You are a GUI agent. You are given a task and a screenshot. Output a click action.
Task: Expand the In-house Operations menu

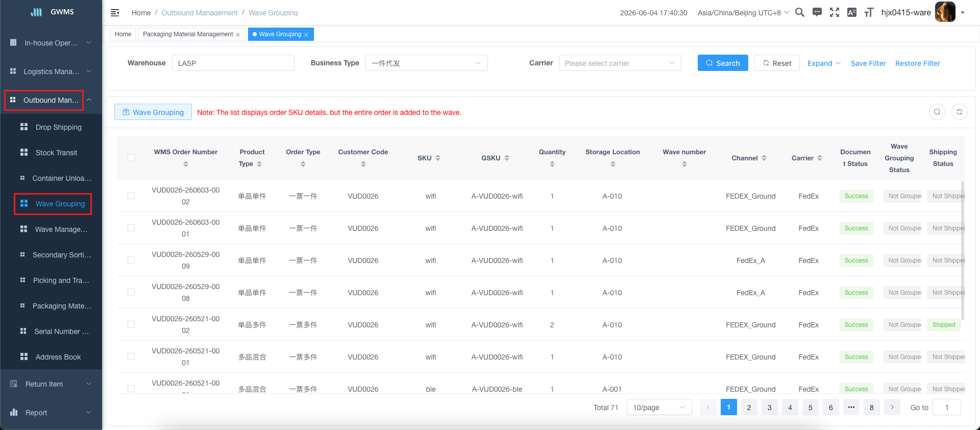pos(51,43)
